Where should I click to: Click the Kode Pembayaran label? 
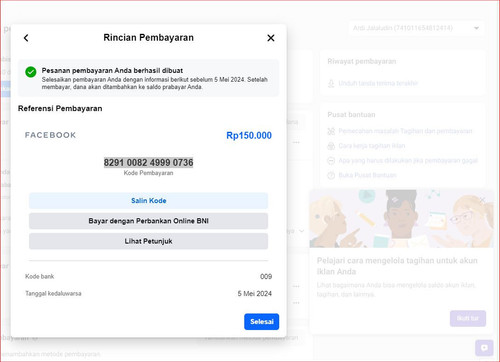148,173
